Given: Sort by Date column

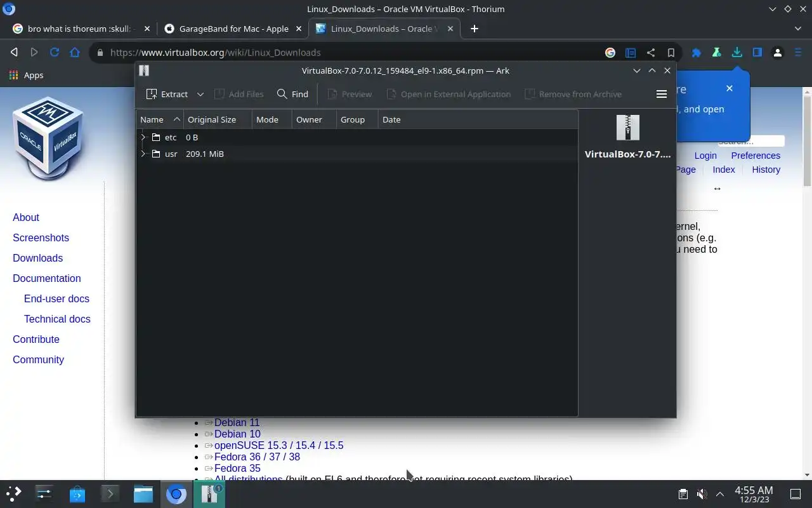Looking at the screenshot, I should (478, 119).
